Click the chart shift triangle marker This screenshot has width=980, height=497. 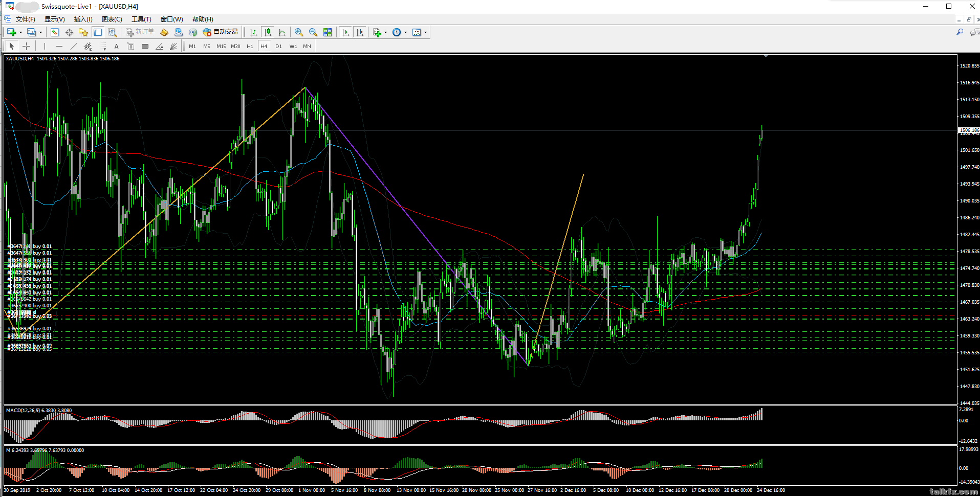coord(766,56)
